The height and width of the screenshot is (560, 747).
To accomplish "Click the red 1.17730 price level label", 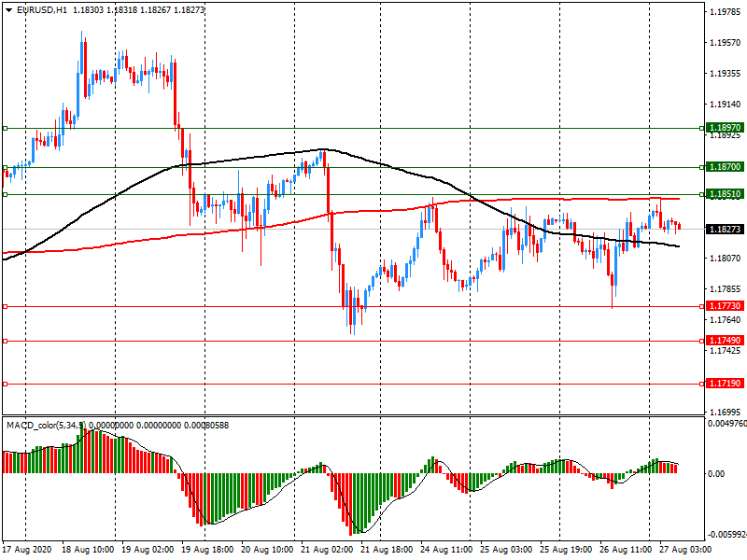I will tap(725, 306).
